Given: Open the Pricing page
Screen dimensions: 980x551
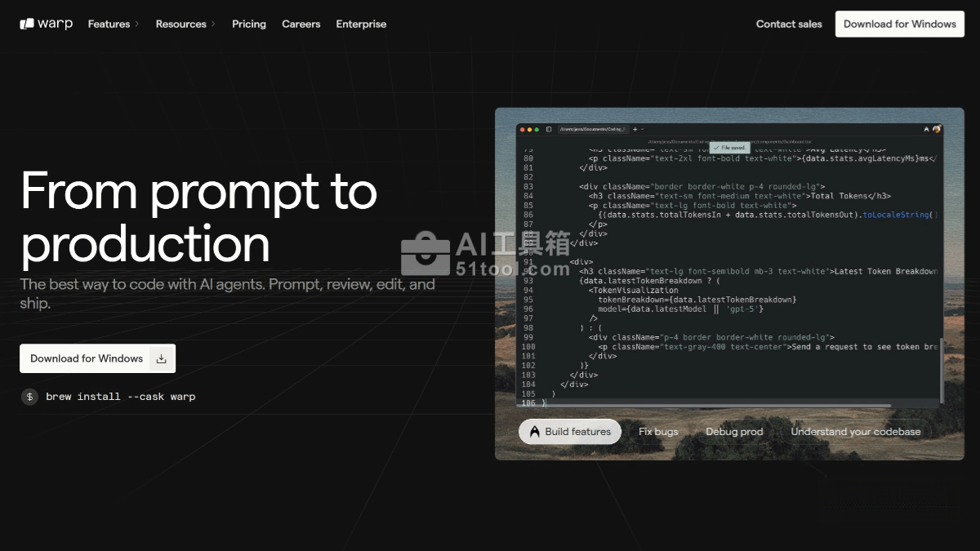Looking at the screenshot, I should (x=249, y=24).
